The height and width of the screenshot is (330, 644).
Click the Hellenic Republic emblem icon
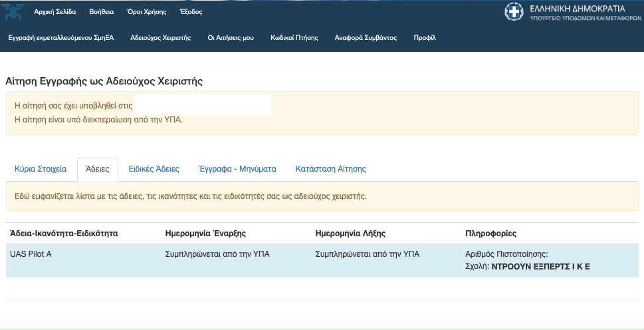pos(514,11)
